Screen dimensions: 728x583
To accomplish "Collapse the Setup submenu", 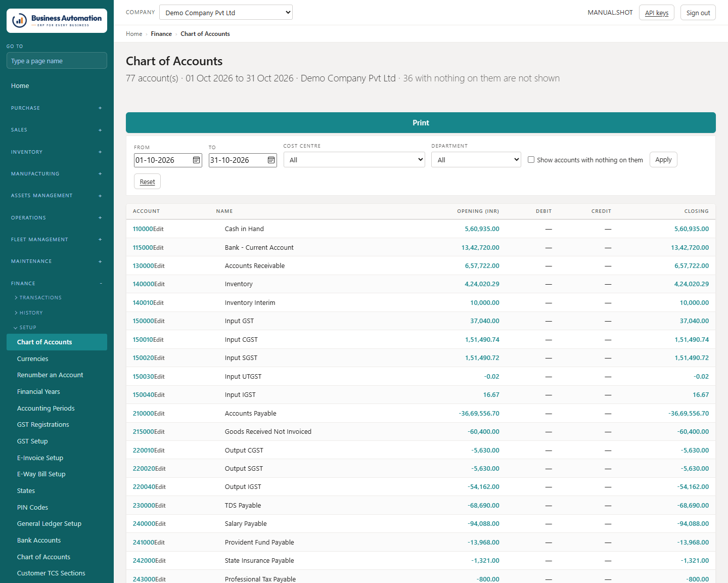I will coord(26,328).
